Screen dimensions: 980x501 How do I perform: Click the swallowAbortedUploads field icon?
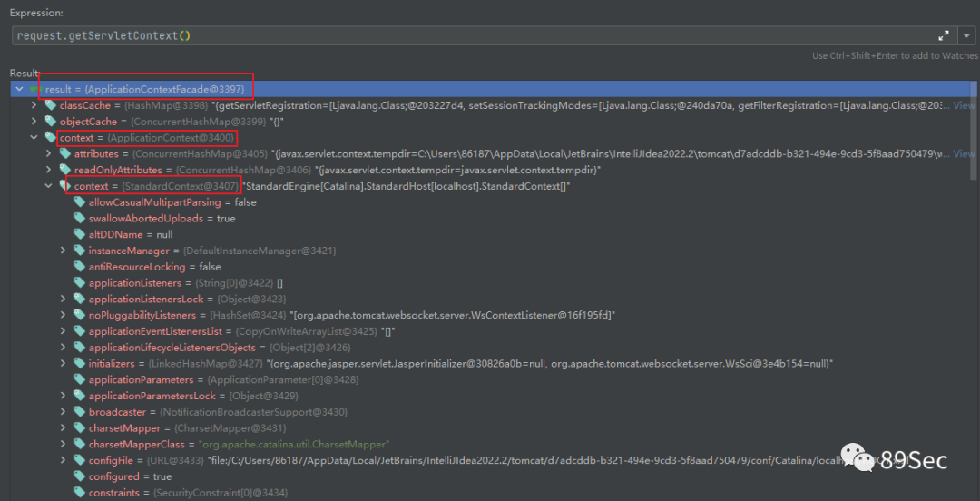[x=79, y=219]
